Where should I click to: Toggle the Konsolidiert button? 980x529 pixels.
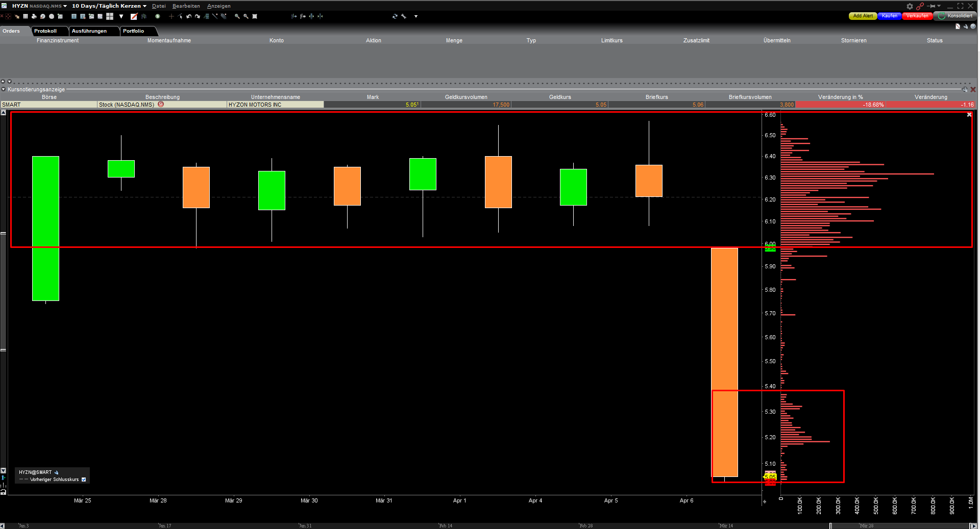click(x=955, y=16)
